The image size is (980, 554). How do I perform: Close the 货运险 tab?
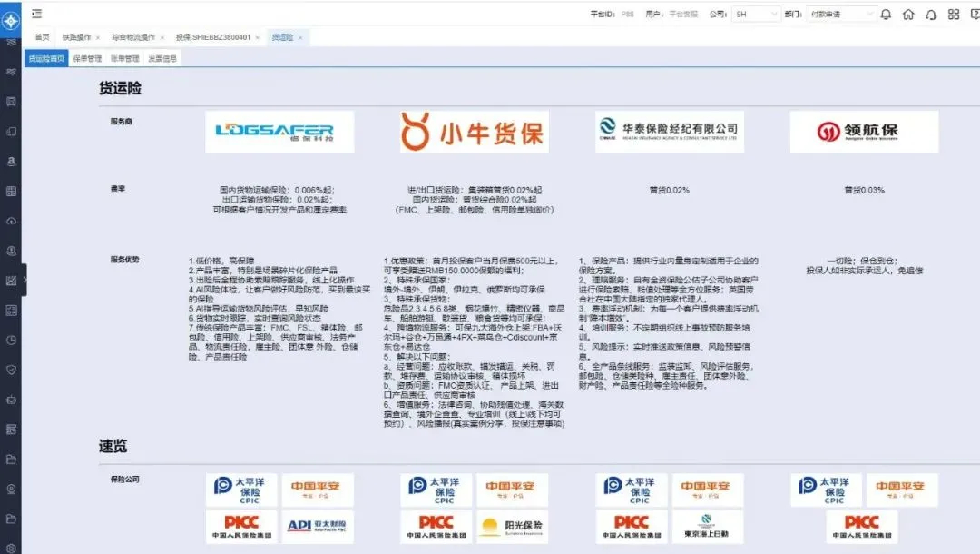[x=300, y=37]
